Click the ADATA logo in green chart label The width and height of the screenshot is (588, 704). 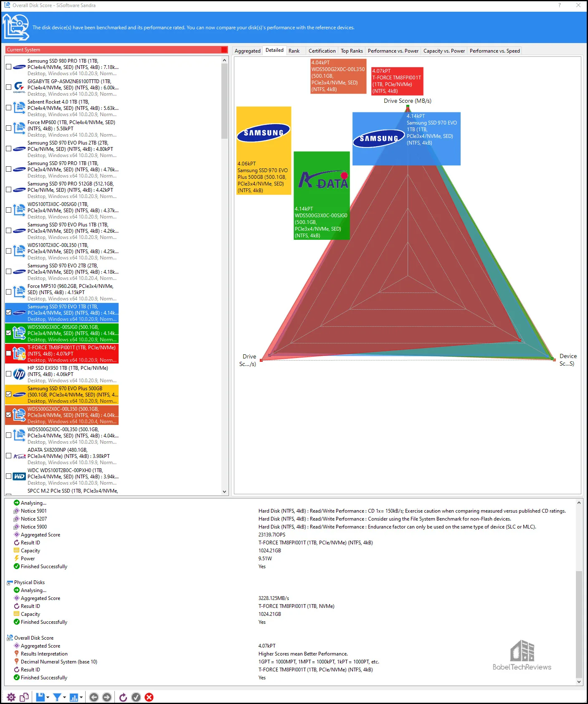click(323, 180)
